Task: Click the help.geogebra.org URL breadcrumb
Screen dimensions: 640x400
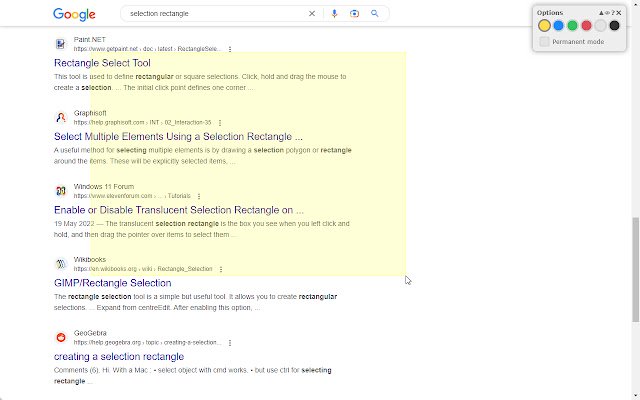Action: [x=147, y=342]
